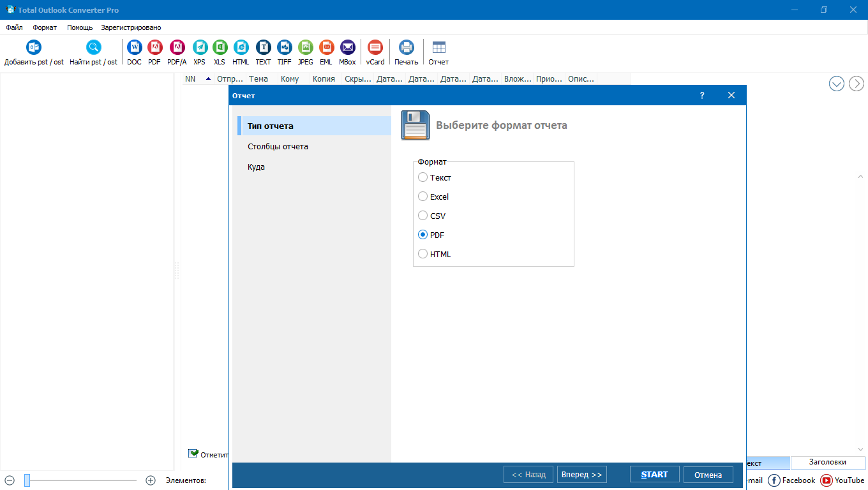Click the circled right-arrow button at top right

856,84
